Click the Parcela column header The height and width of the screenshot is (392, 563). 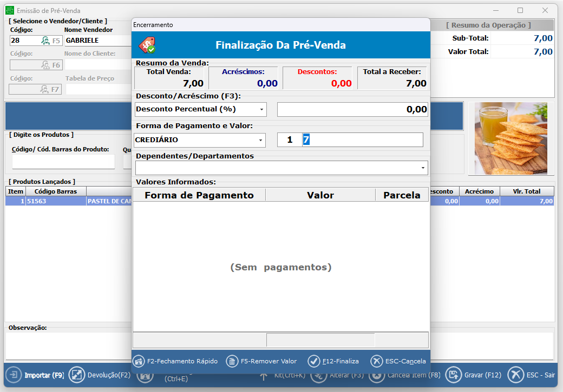click(x=402, y=195)
